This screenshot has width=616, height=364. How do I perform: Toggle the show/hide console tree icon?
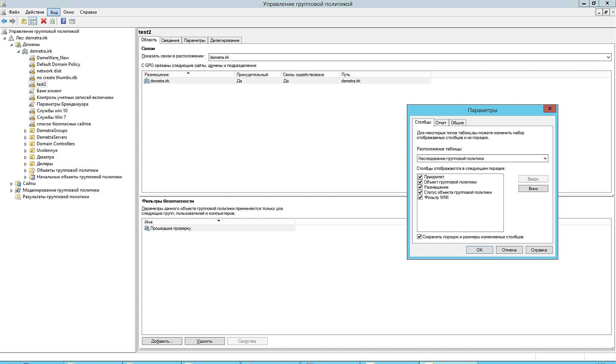[x=33, y=21]
